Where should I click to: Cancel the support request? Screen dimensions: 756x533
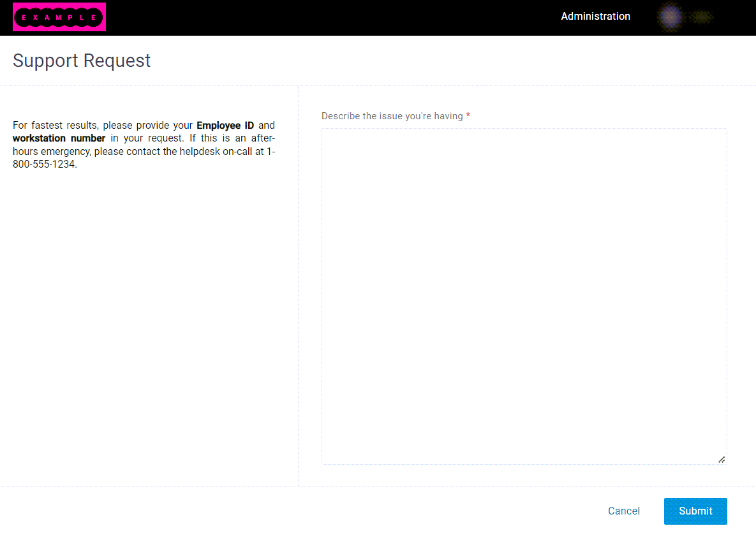(x=623, y=511)
